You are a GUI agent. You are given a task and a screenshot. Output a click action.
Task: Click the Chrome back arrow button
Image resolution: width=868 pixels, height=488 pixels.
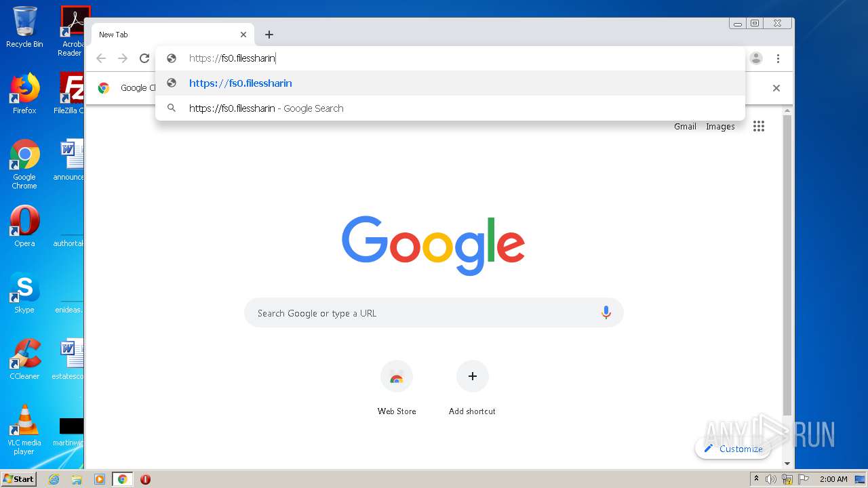[x=101, y=58]
